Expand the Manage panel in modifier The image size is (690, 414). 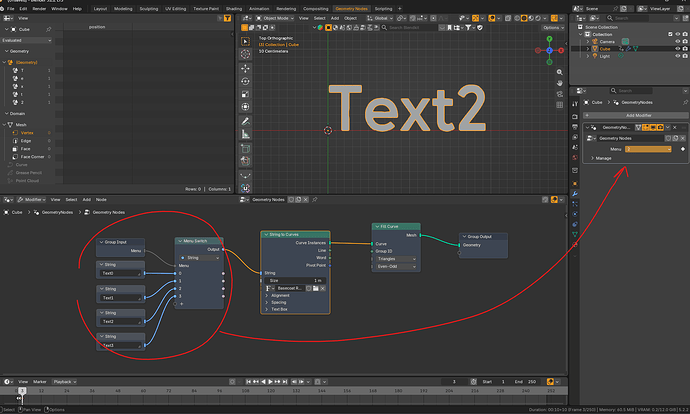[x=601, y=158]
